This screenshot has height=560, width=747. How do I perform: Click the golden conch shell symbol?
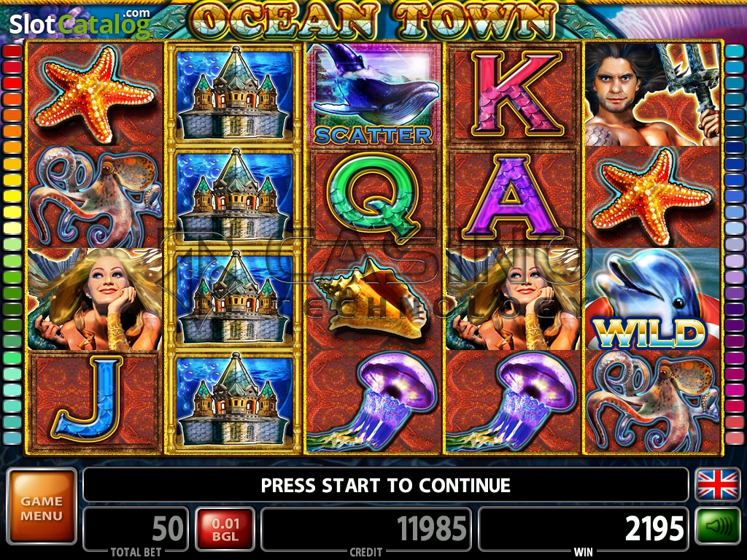click(x=373, y=299)
